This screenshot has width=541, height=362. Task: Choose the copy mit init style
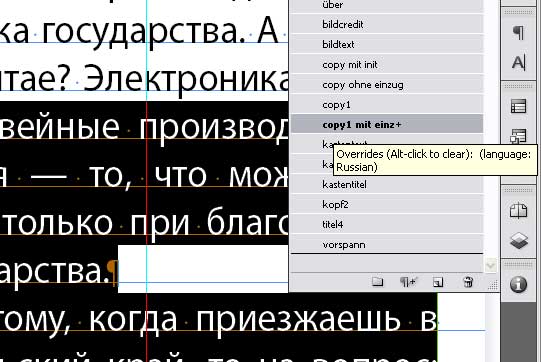pos(386,65)
